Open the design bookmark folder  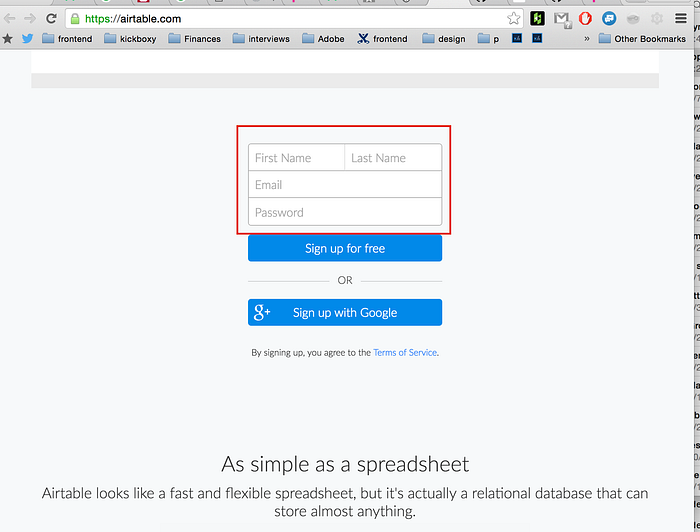[x=443, y=39]
